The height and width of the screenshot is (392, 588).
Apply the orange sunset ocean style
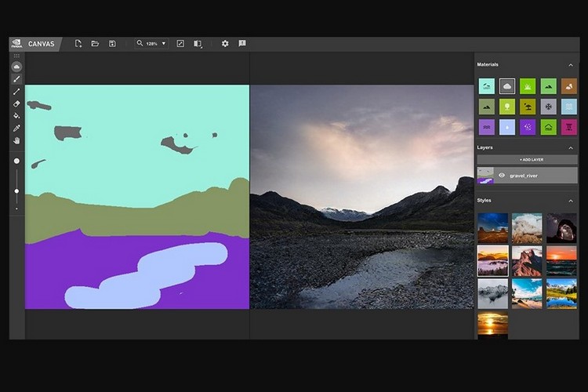(561, 261)
